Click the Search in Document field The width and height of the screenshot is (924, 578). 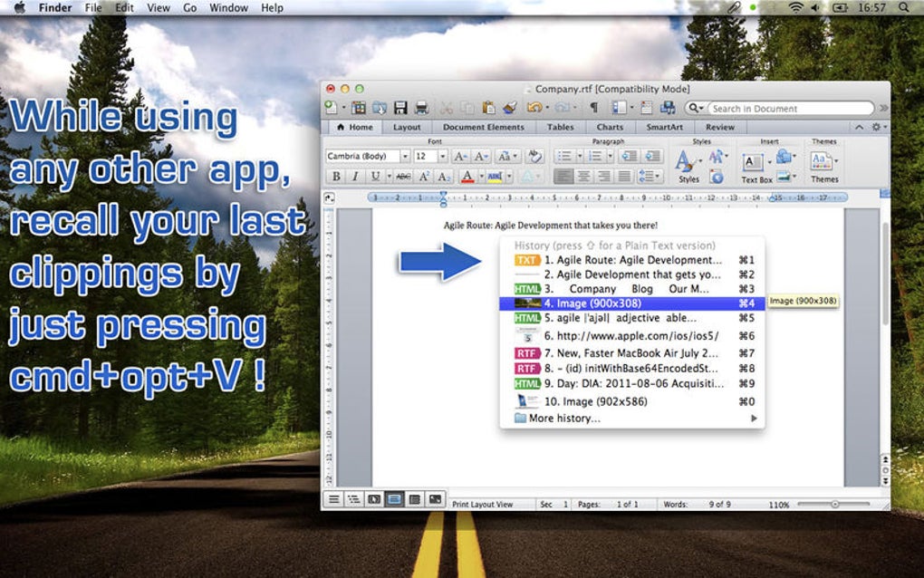click(x=790, y=109)
